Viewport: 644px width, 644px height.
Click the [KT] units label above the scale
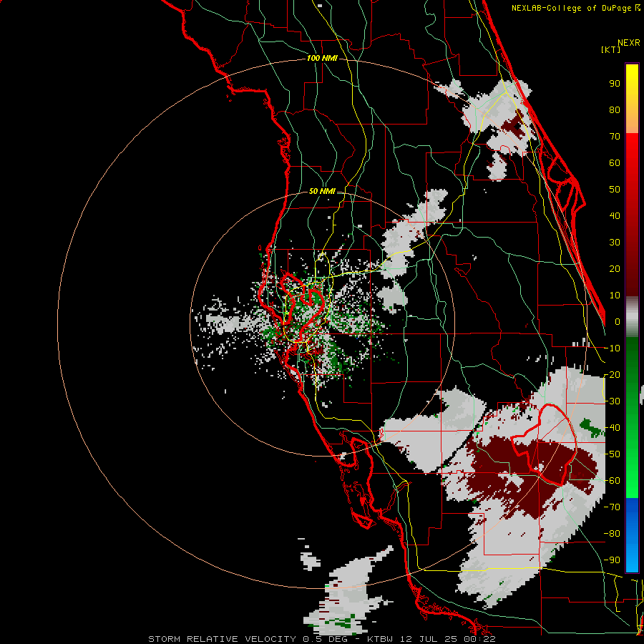coord(610,49)
